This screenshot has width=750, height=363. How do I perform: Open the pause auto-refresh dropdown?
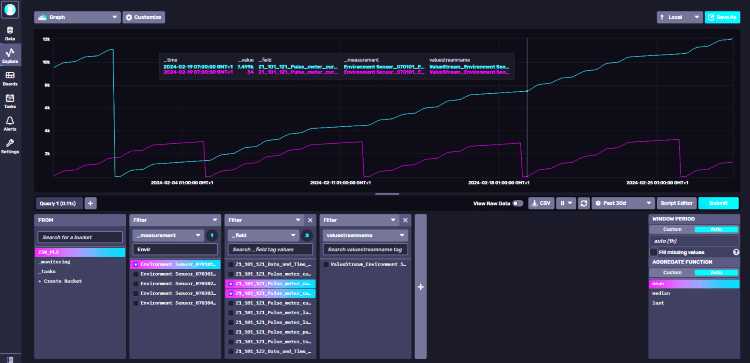(565, 203)
